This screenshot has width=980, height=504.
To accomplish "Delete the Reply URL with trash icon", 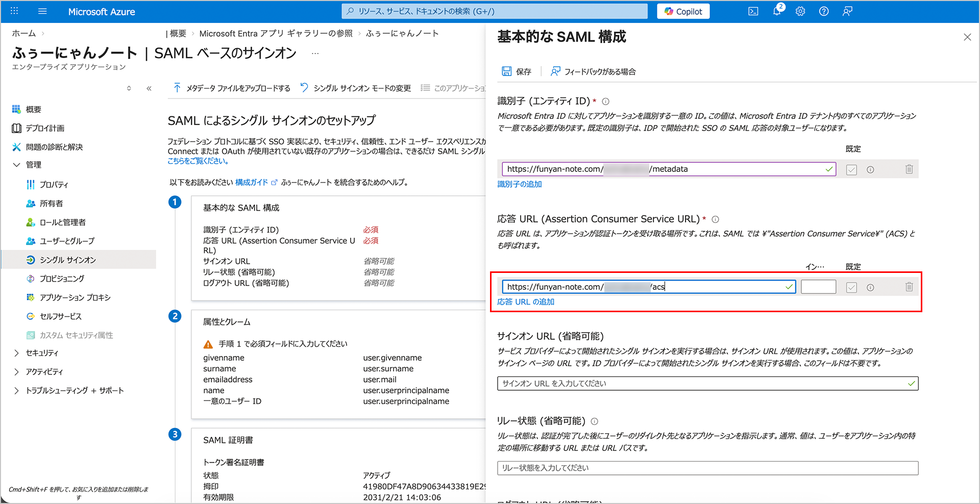I will [x=909, y=287].
